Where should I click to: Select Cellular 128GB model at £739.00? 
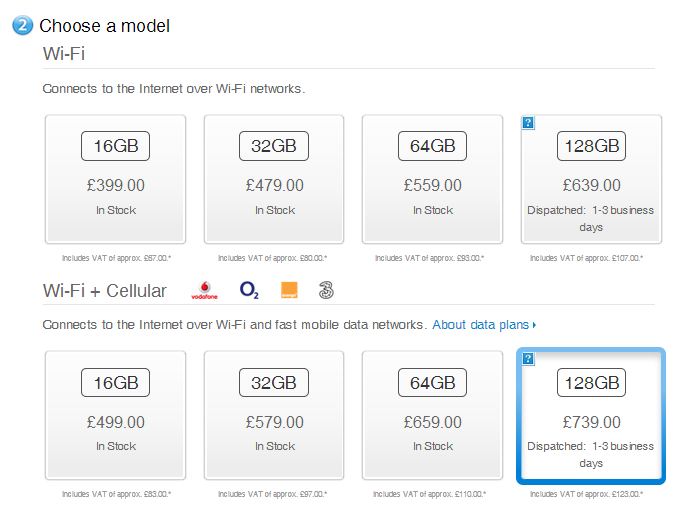click(x=591, y=414)
